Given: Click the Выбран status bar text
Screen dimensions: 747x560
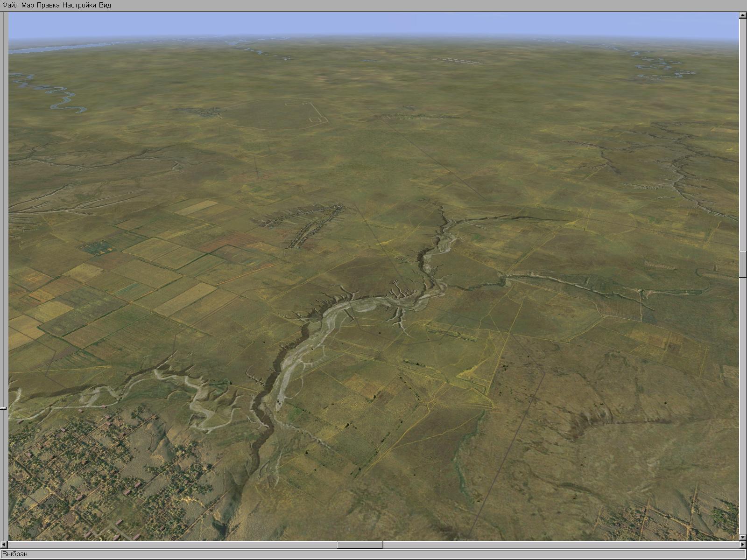Looking at the screenshot, I should [15, 554].
